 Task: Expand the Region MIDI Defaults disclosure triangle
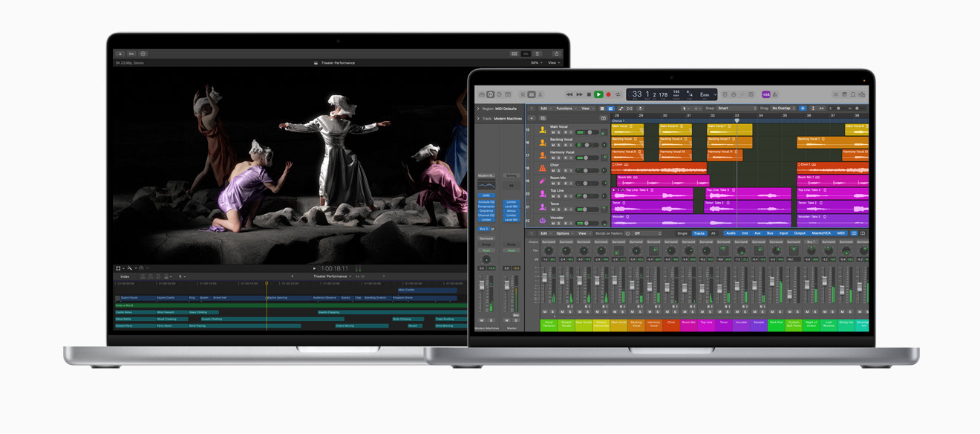[x=478, y=108]
